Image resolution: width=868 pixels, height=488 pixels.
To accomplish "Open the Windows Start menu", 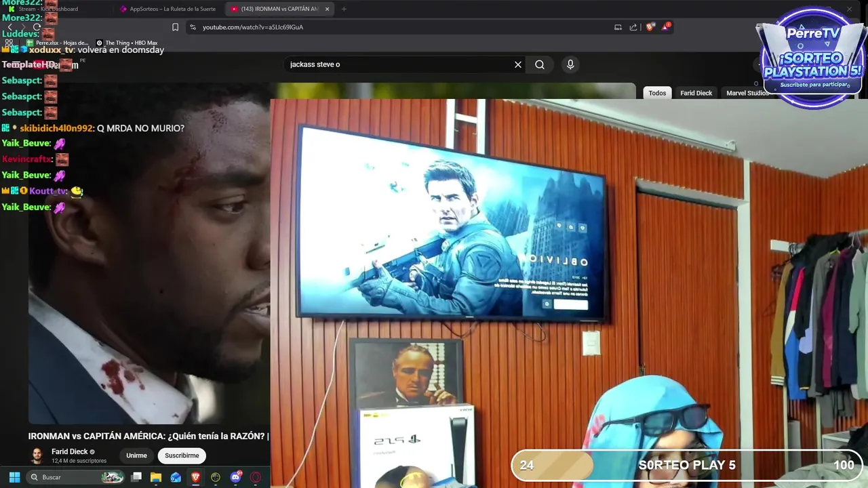I will (x=14, y=477).
